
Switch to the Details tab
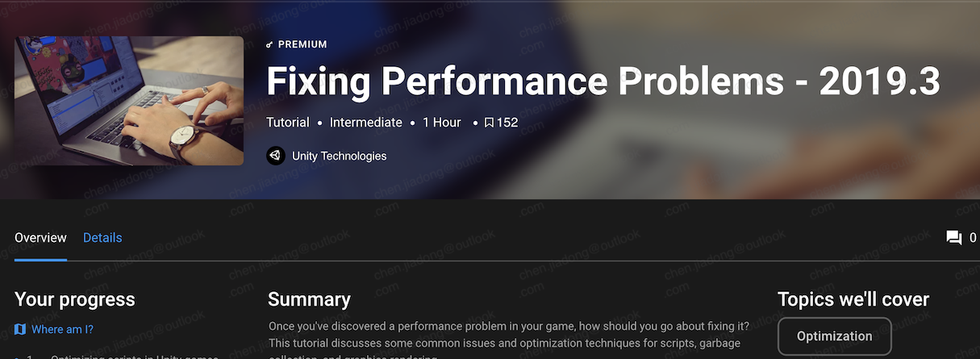click(x=102, y=238)
